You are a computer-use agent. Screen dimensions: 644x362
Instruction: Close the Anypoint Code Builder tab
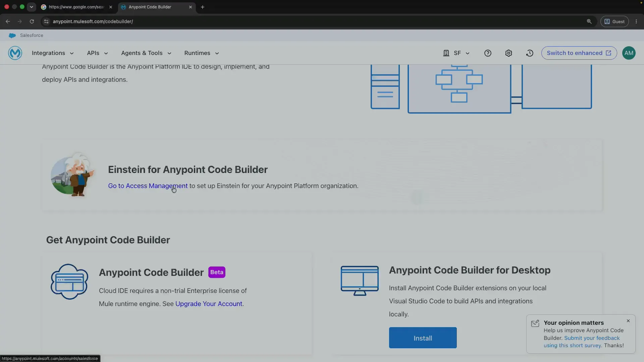(191, 7)
